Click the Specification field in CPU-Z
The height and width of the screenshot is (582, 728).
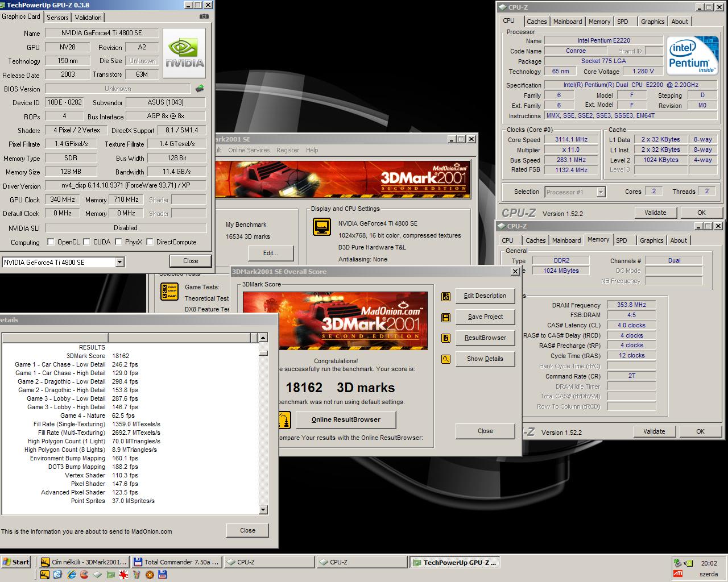(630, 85)
